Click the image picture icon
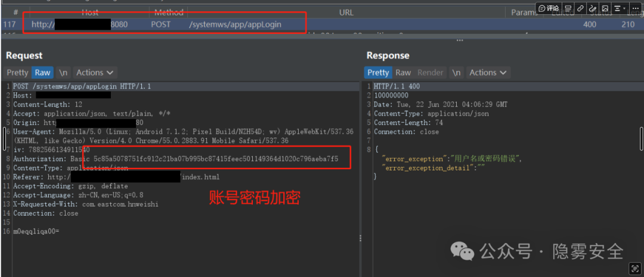 [605, 8]
